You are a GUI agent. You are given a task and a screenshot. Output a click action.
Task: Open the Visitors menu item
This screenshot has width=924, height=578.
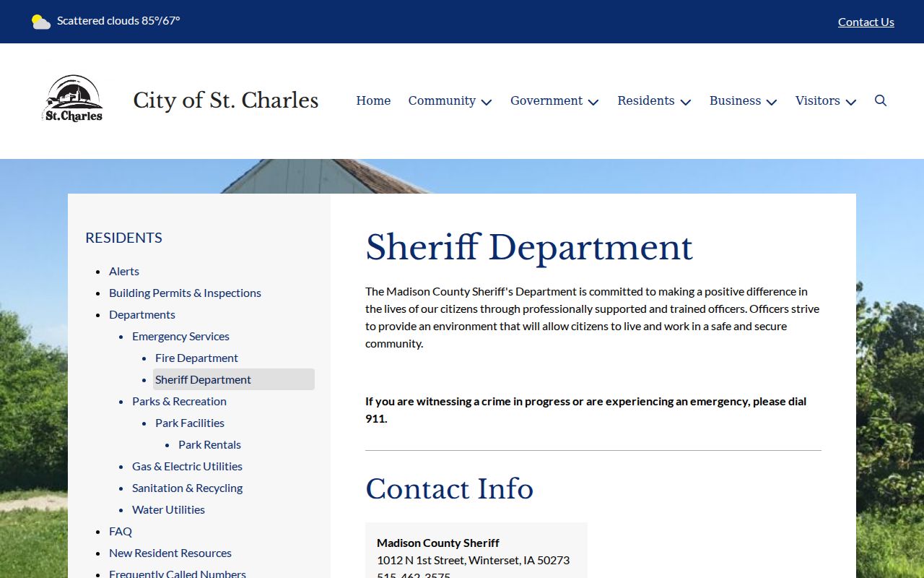click(818, 100)
